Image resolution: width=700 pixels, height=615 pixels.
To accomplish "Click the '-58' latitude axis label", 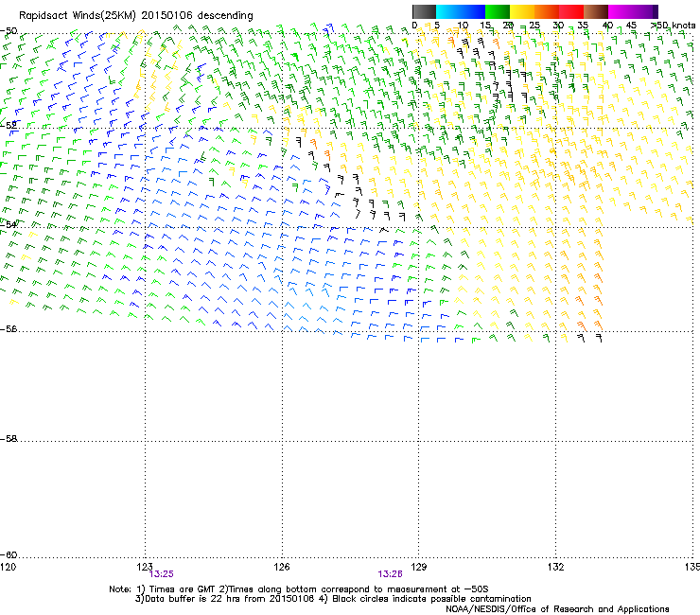I will [x=9, y=439].
